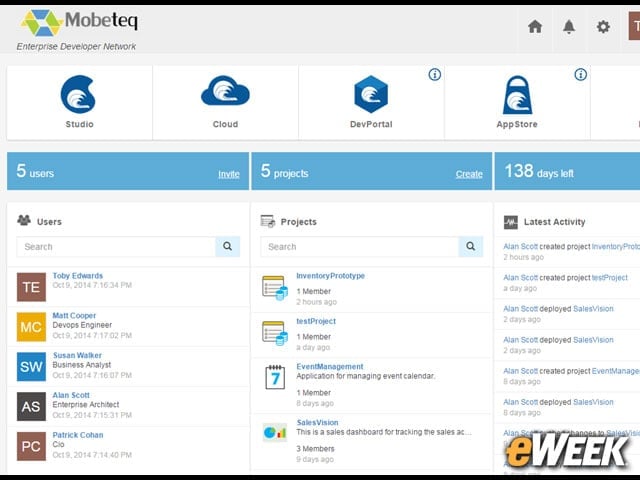Click the Create projects link
640x480 pixels.
coord(469,174)
